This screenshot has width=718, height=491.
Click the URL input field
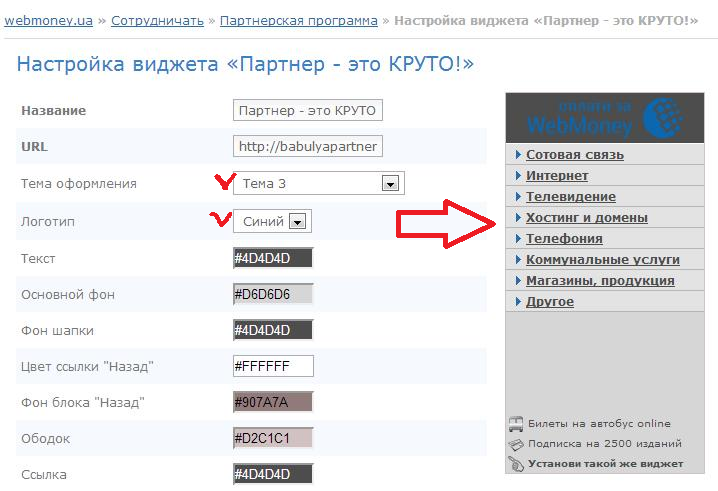[x=308, y=147]
